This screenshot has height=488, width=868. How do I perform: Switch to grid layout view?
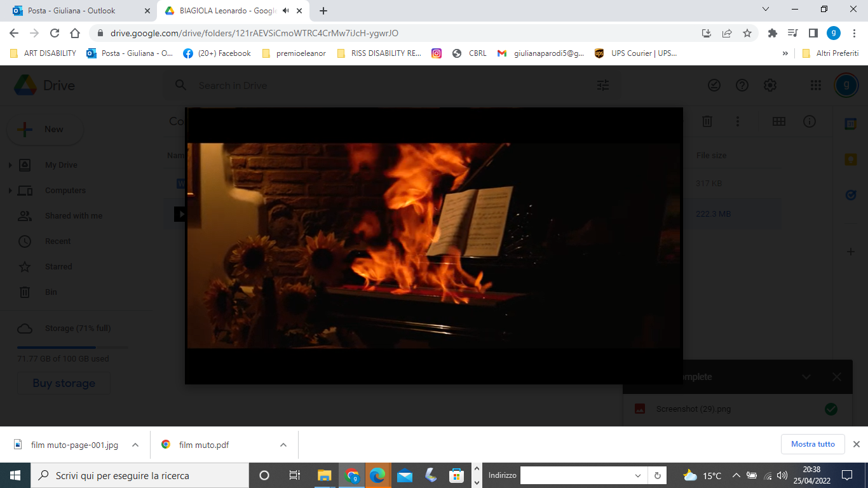pos(778,121)
